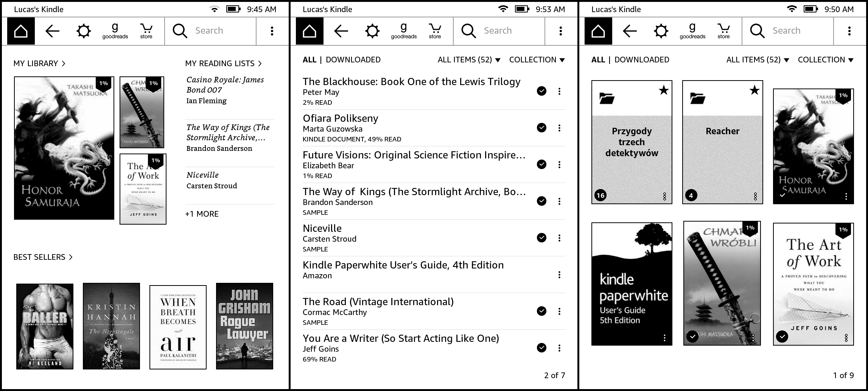Open options for Reacher collection
The height and width of the screenshot is (391, 868).
pyautogui.click(x=755, y=196)
